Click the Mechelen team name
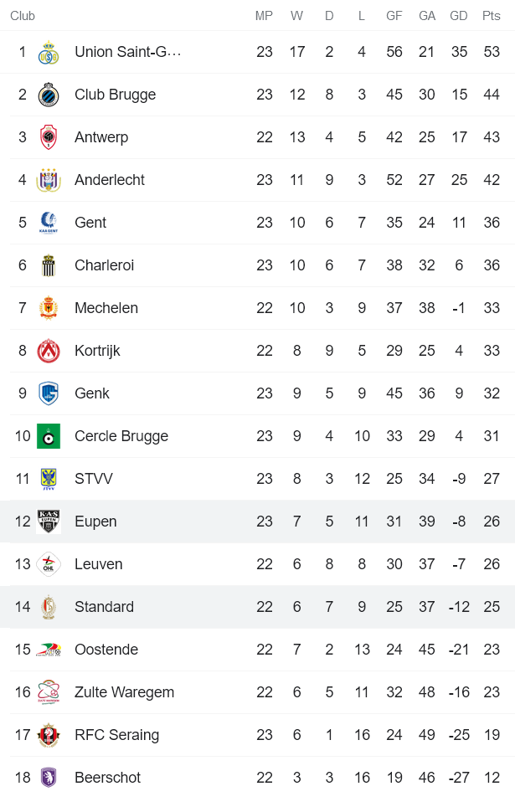 [106, 307]
